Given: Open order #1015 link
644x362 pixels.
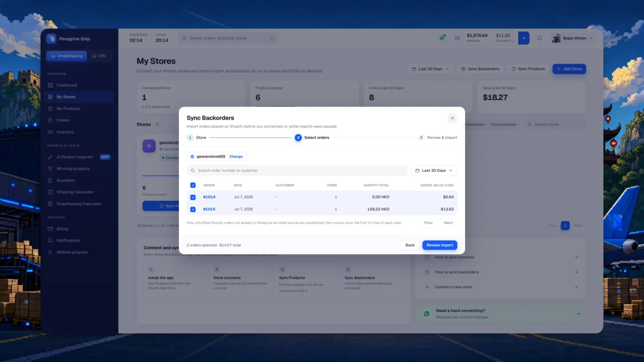Looking at the screenshot, I should coord(209,209).
